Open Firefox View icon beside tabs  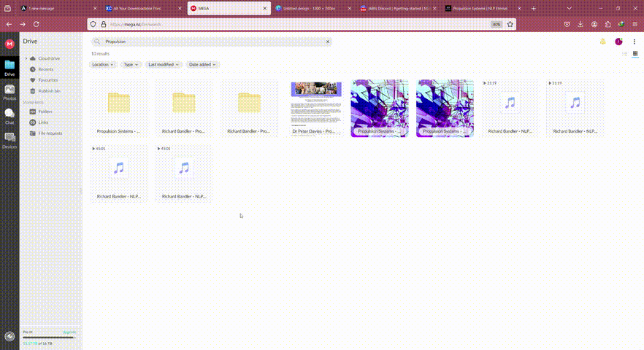click(7, 8)
